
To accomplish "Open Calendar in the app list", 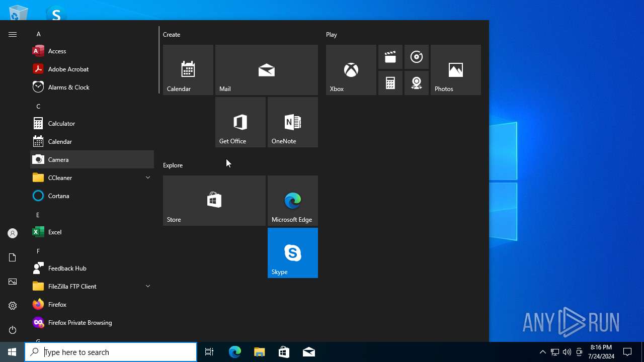I will pyautogui.click(x=92, y=141).
